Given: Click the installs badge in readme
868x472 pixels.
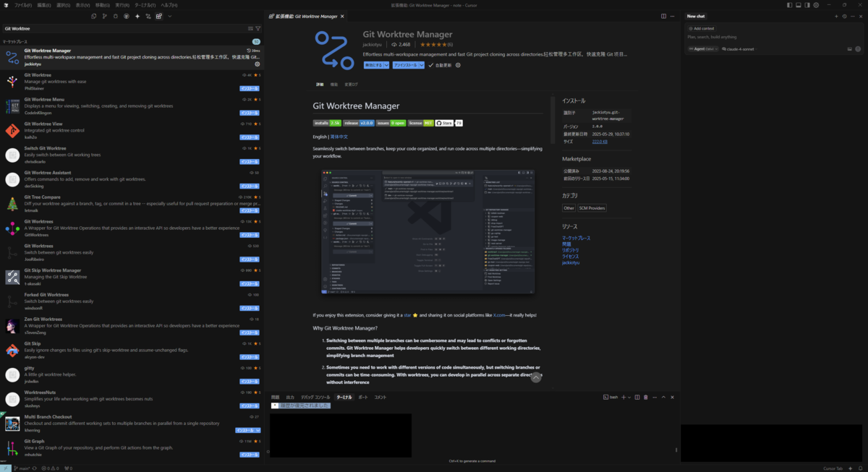Looking at the screenshot, I should pyautogui.click(x=327, y=123).
